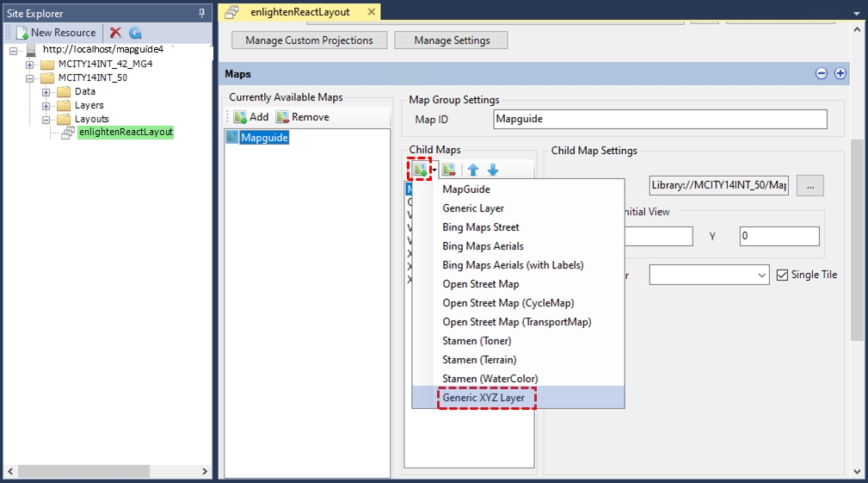Move child map down with blue arrow

point(493,170)
